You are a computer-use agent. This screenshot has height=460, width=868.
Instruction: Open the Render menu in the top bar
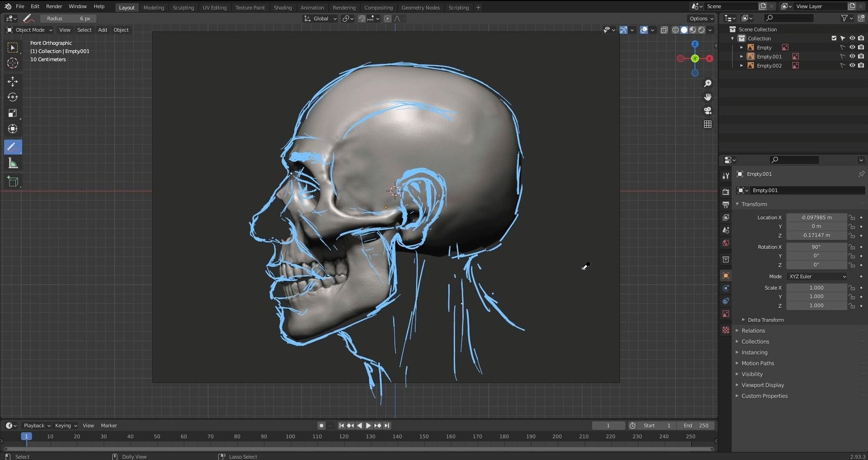(54, 7)
